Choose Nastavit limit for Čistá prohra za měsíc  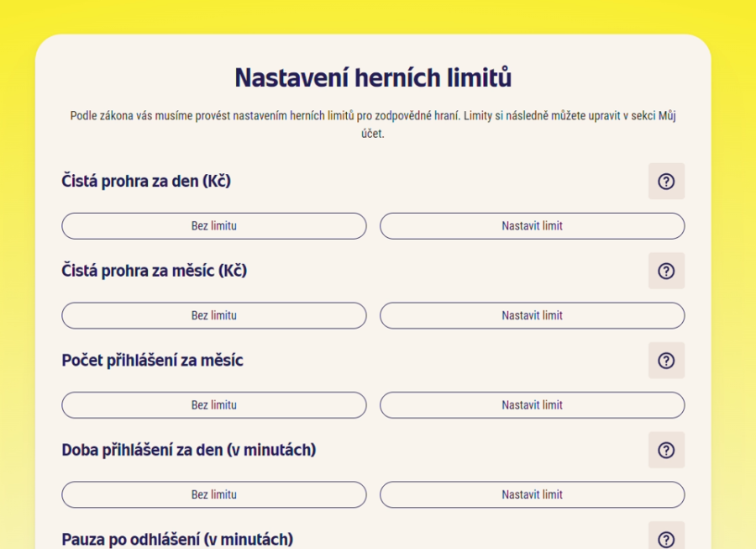(x=532, y=315)
